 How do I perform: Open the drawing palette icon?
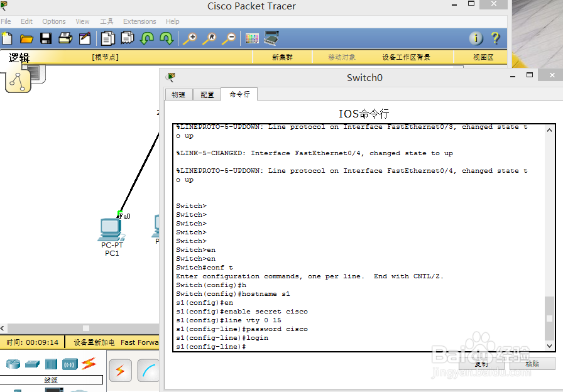[252, 38]
